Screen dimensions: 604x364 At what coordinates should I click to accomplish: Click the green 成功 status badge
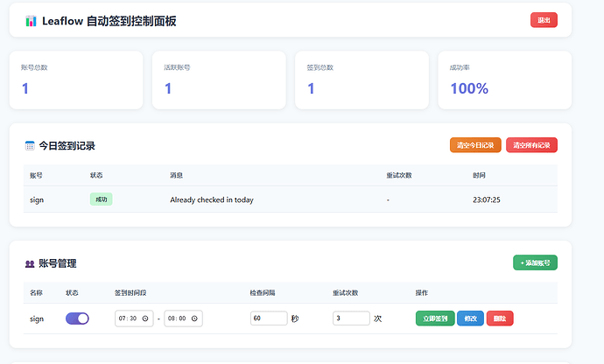click(102, 199)
